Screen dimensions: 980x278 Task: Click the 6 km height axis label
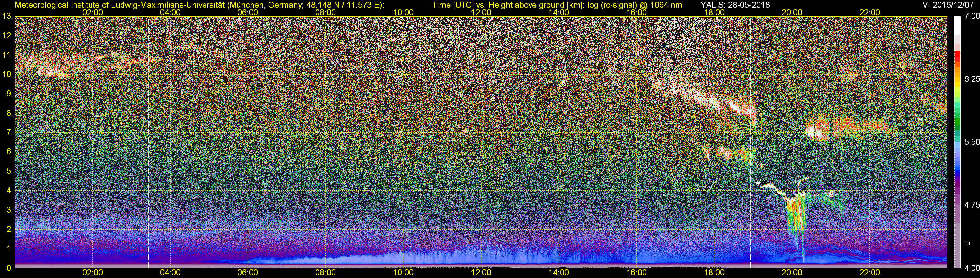coord(9,151)
